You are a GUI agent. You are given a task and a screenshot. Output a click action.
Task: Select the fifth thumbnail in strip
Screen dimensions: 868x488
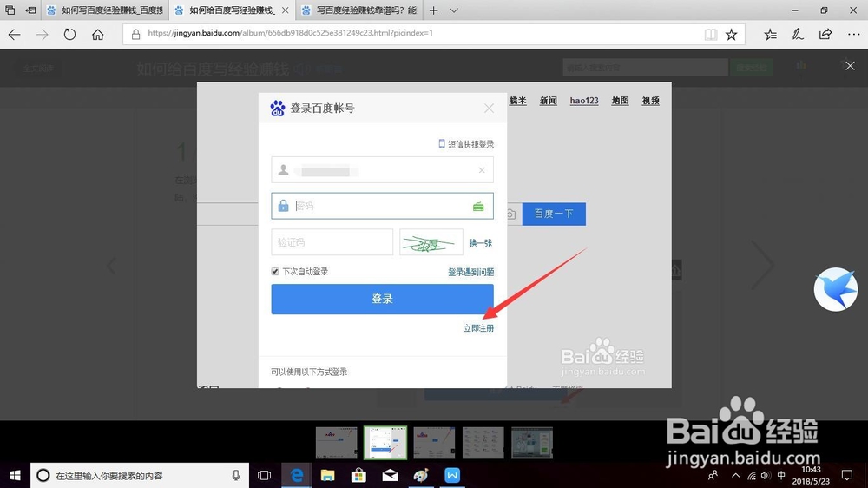coord(531,443)
